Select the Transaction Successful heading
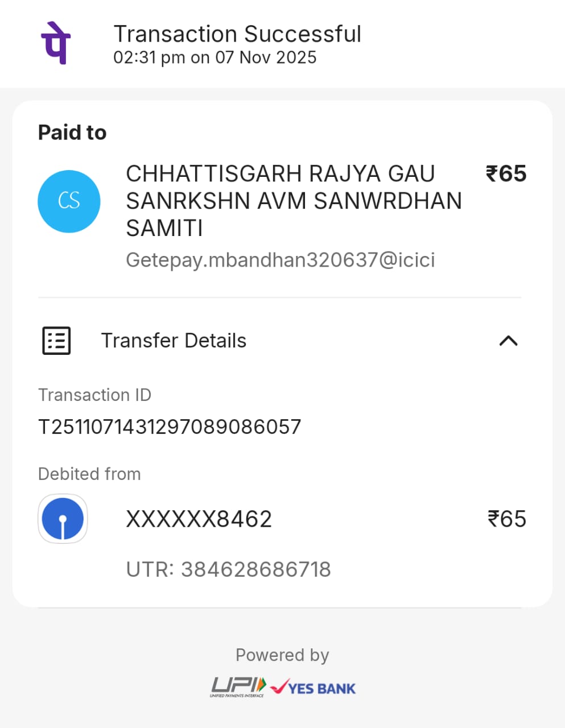Image resolution: width=565 pixels, height=728 pixels. pyautogui.click(x=237, y=34)
